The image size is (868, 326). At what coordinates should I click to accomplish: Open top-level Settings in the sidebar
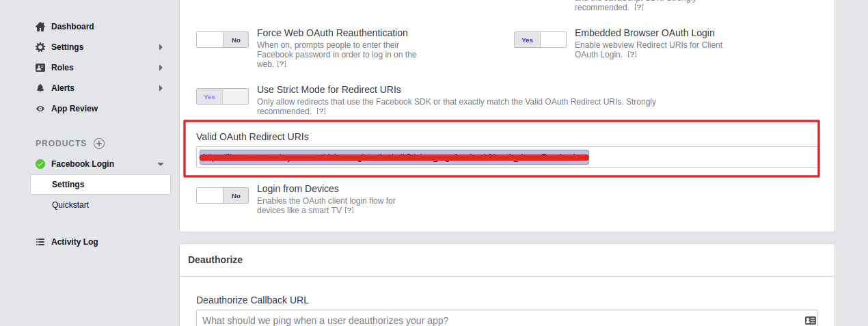click(67, 47)
